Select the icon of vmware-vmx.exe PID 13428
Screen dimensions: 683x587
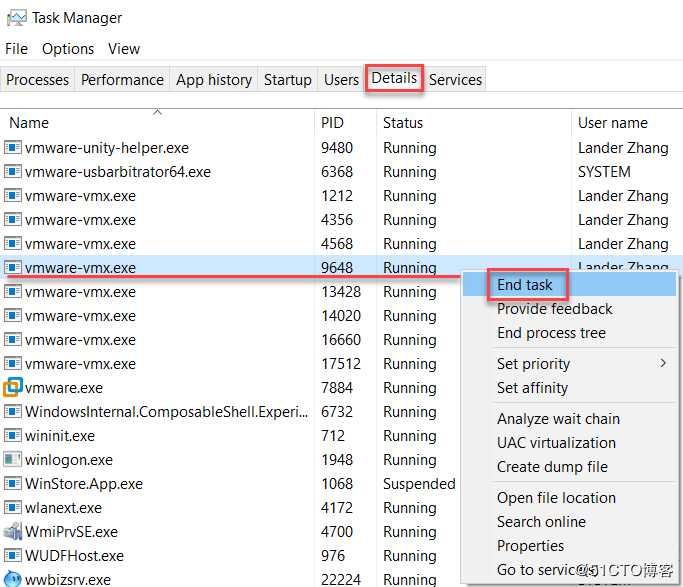(x=13, y=291)
